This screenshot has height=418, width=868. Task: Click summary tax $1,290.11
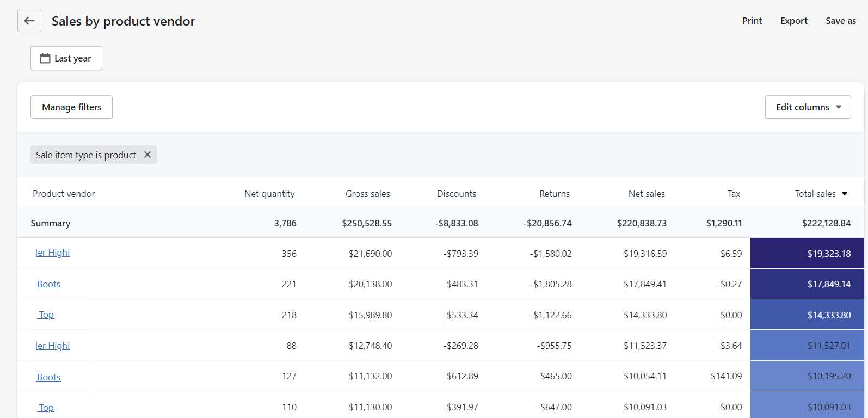coord(724,223)
